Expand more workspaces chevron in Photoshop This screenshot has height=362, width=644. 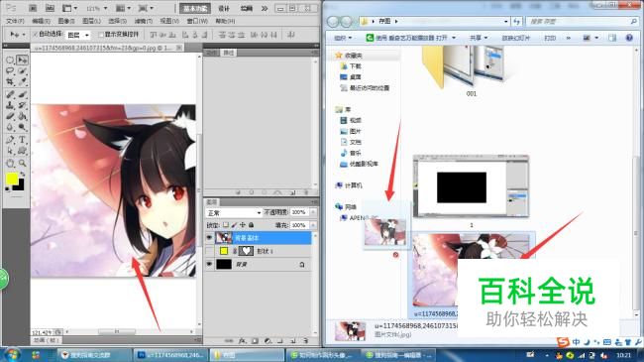(x=265, y=8)
